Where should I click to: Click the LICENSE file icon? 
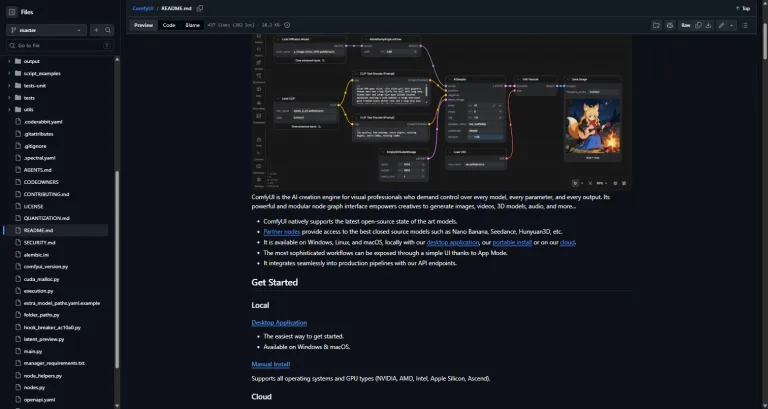click(18, 206)
